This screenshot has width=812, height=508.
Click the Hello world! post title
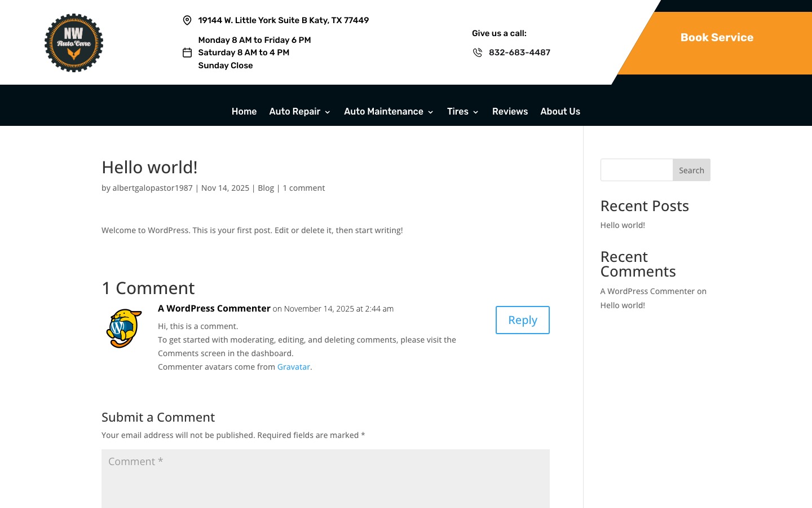click(x=149, y=168)
